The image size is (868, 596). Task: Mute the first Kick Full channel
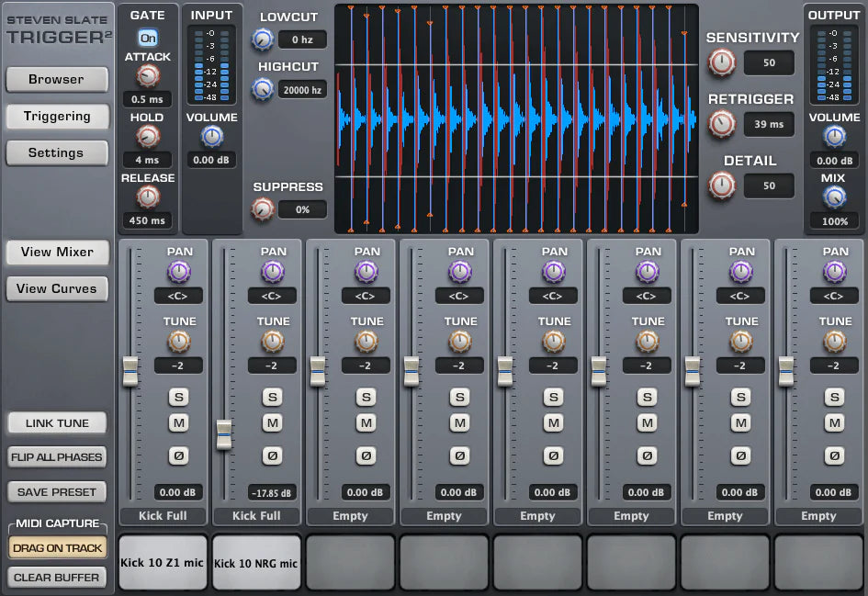coord(178,423)
